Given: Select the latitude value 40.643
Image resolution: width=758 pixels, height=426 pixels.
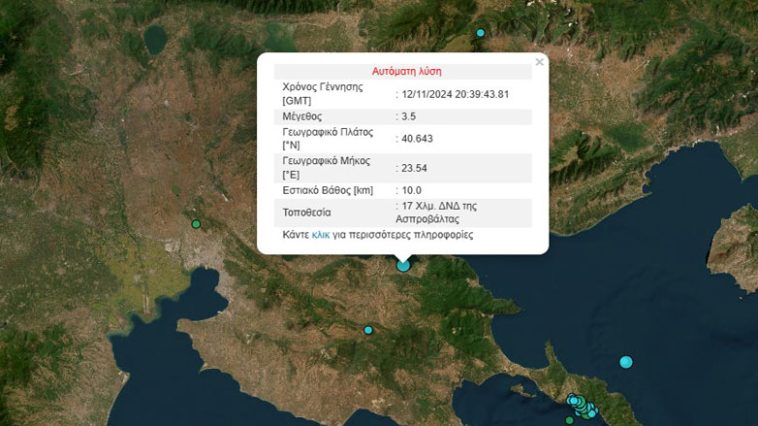Looking at the screenshot, I should [418, 138].
